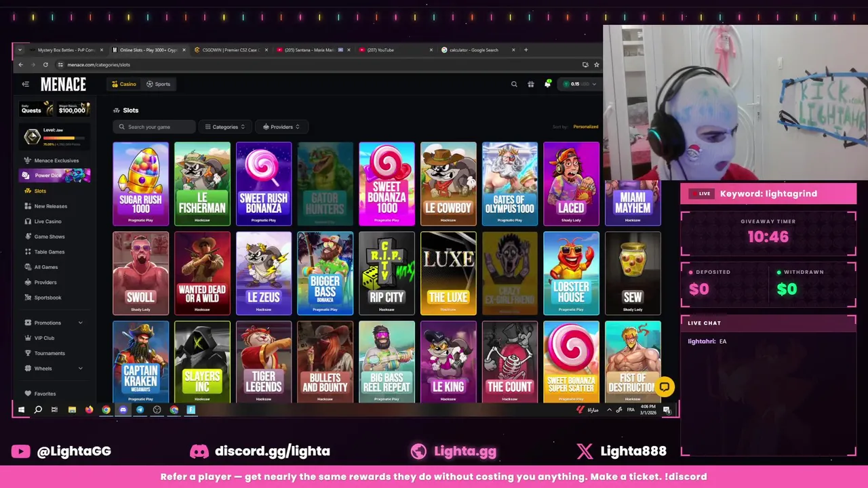Open the notifications bell icon

point(547,84)
